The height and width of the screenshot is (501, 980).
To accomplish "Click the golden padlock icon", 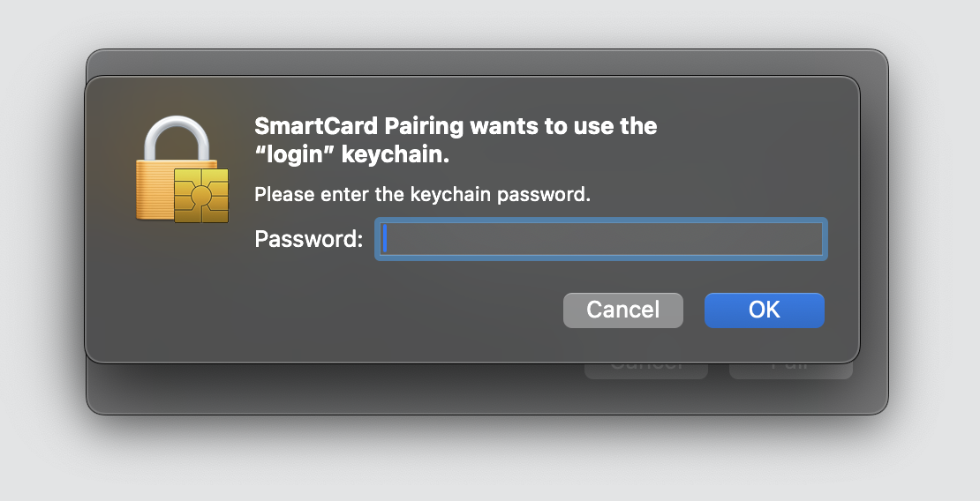I will click(x=182, y=169).
